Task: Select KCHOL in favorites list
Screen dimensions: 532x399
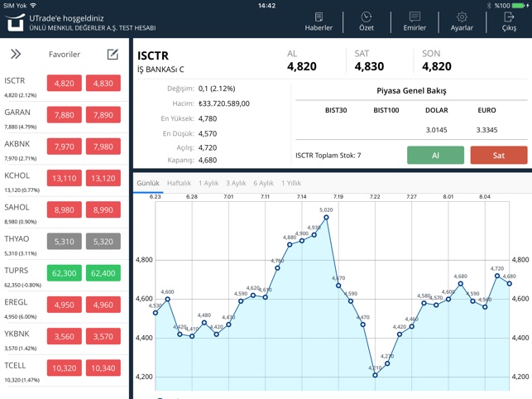Action: tap(17, 175)
